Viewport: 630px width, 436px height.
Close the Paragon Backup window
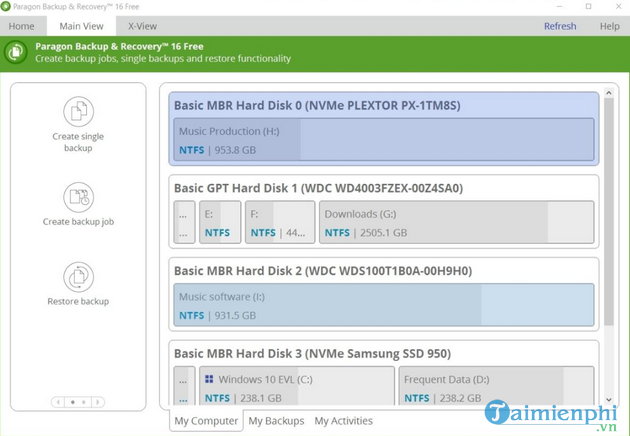coord(619,6)
